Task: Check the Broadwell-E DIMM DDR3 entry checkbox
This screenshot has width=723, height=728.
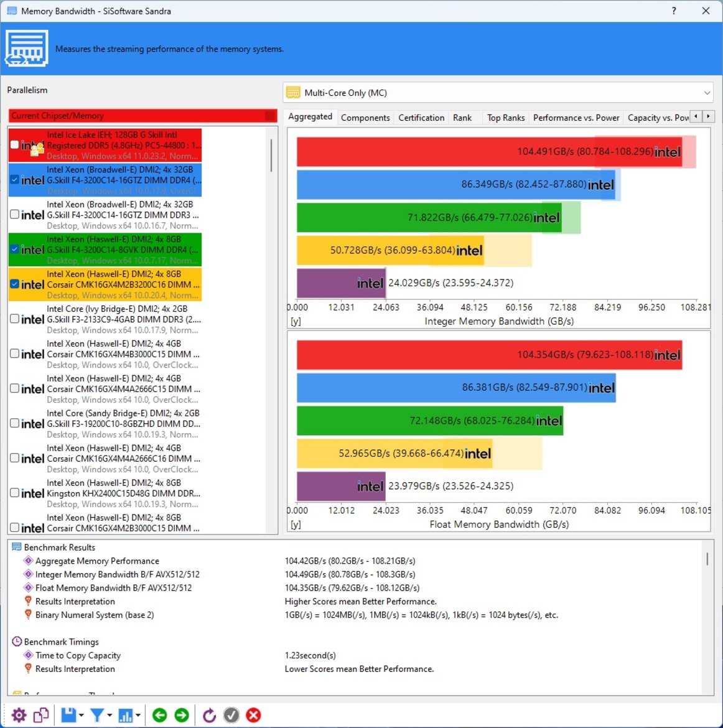Action: (x=14, y=215)
